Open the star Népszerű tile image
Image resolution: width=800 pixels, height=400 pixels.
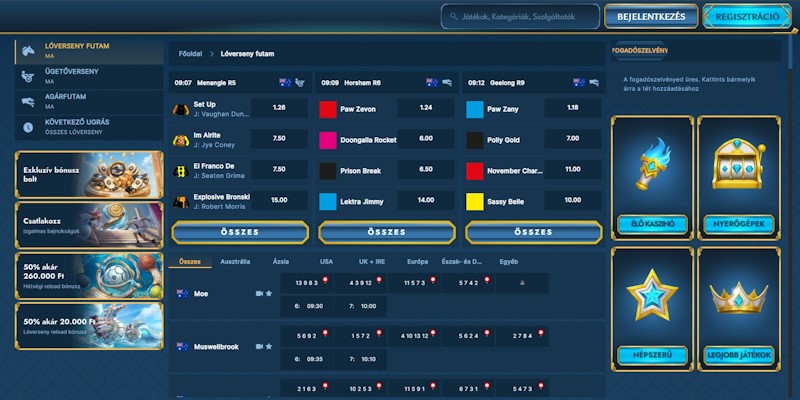pos(652,295)
